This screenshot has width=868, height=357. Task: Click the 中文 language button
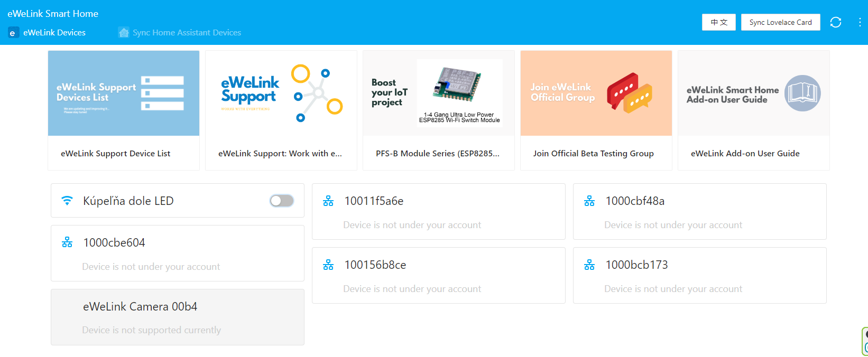(x=719, y=22)
